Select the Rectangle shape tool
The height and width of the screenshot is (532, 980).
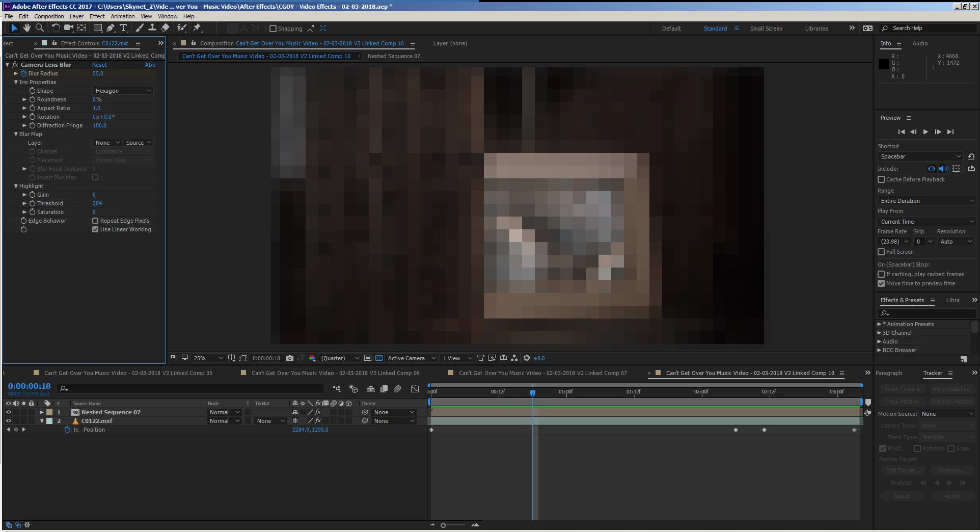tap(97, 28)
